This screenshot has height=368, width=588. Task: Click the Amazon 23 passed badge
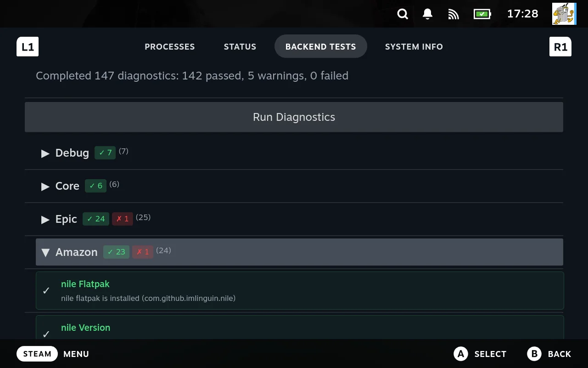pos(116,252)
